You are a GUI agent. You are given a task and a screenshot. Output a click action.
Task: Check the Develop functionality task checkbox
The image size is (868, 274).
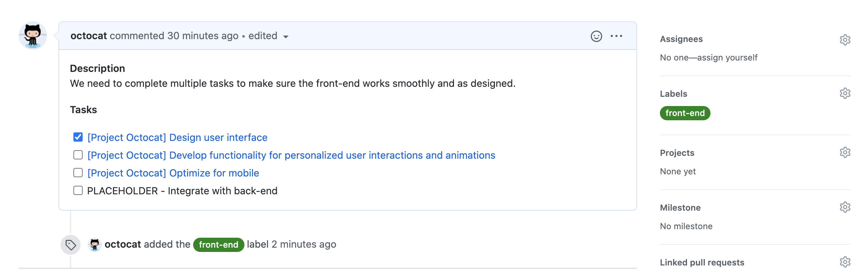point(78,155)
